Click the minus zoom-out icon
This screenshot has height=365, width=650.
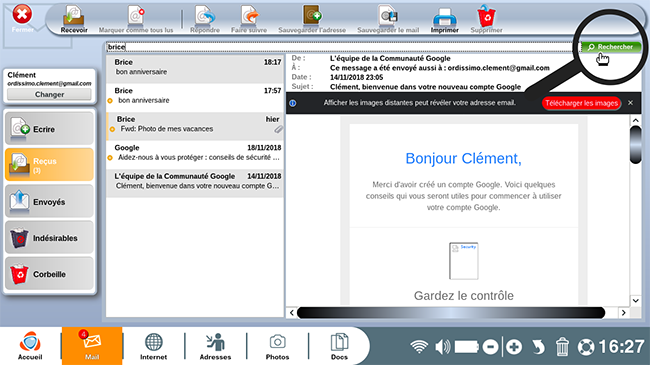click(490, 347)
